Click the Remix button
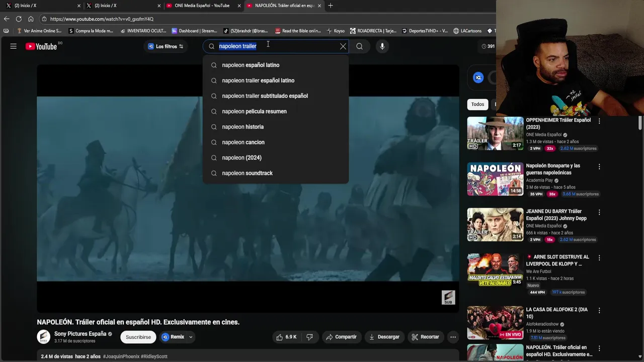 173,337
